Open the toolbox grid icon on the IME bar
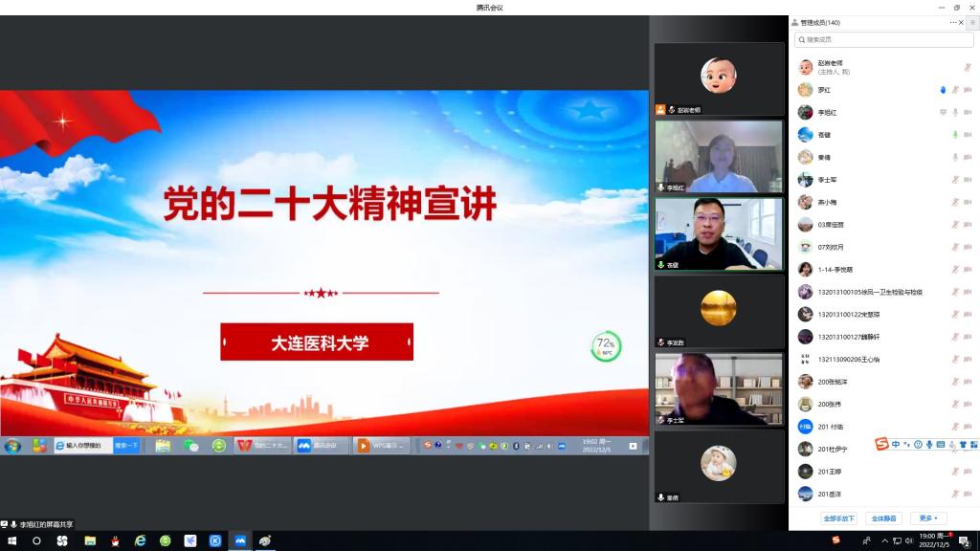The image size is (980, 551). pyautogui.click(x=973, y=444)
